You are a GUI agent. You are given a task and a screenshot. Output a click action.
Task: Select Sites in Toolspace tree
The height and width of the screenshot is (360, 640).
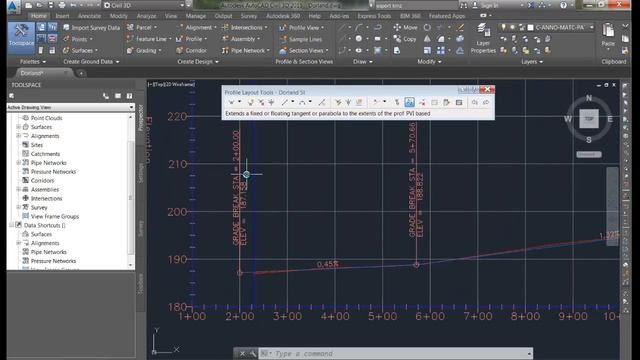(37, 145)
